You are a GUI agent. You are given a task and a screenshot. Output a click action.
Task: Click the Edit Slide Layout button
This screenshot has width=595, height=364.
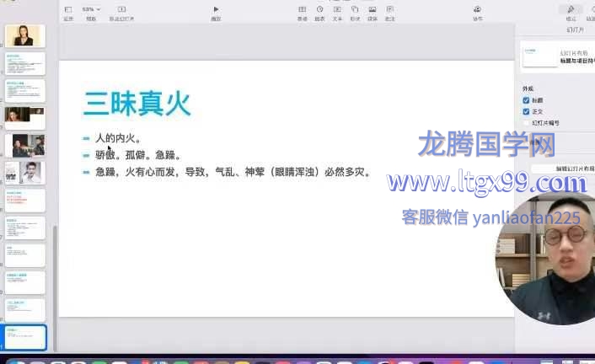pos(561,169)
